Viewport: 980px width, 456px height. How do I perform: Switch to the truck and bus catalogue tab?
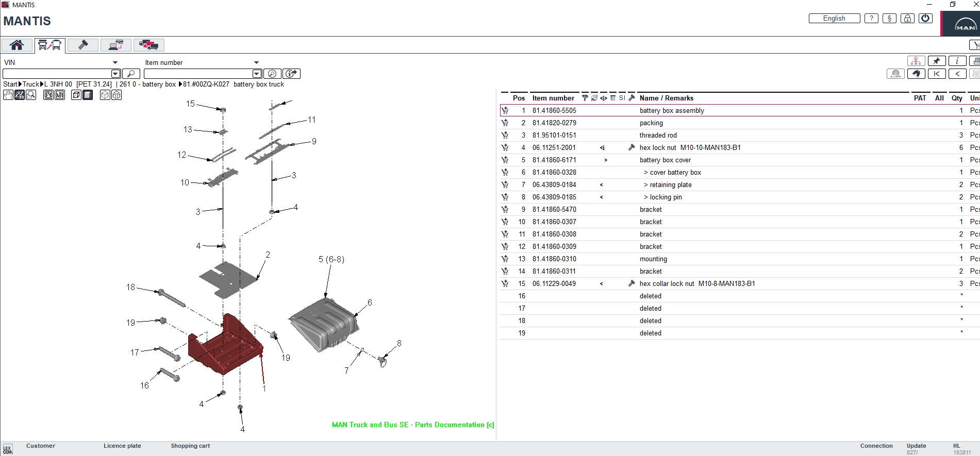pos(50,45)
